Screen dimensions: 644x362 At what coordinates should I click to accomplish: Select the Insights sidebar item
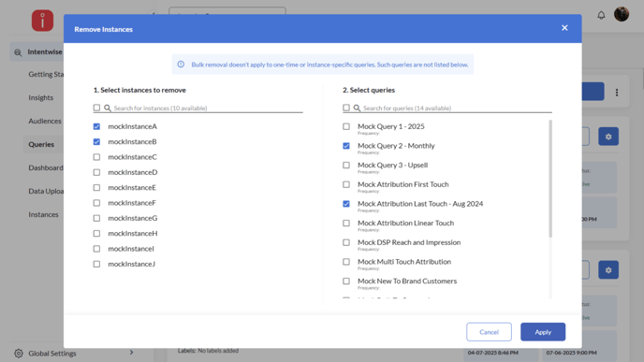40,97
